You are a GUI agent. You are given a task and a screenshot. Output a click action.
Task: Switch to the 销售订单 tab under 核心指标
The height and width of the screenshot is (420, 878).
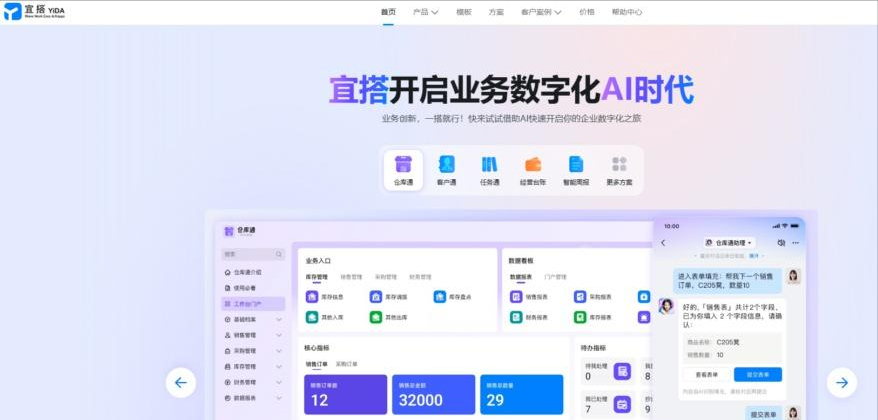point(316,364)
